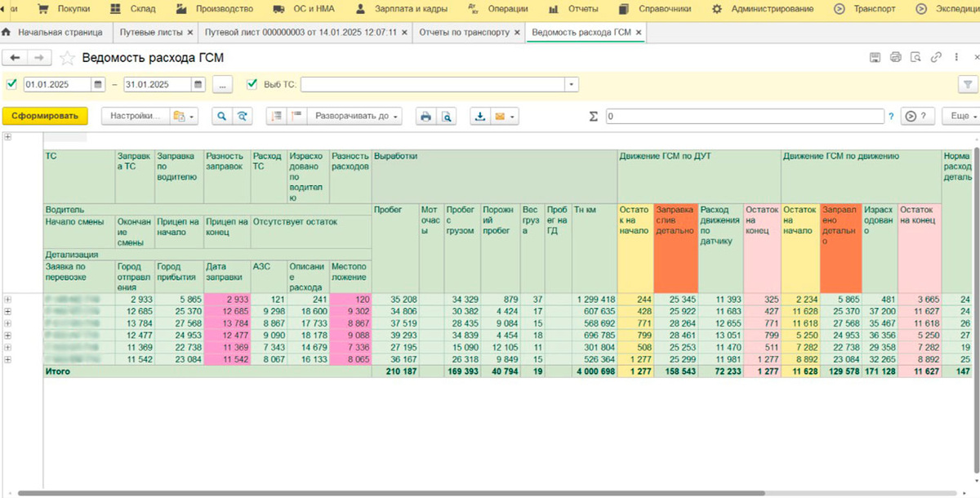Viewport: 980px width, 498px height.
Task: Uncheck the Выб ТС checkbox
Action: point(252,84)
